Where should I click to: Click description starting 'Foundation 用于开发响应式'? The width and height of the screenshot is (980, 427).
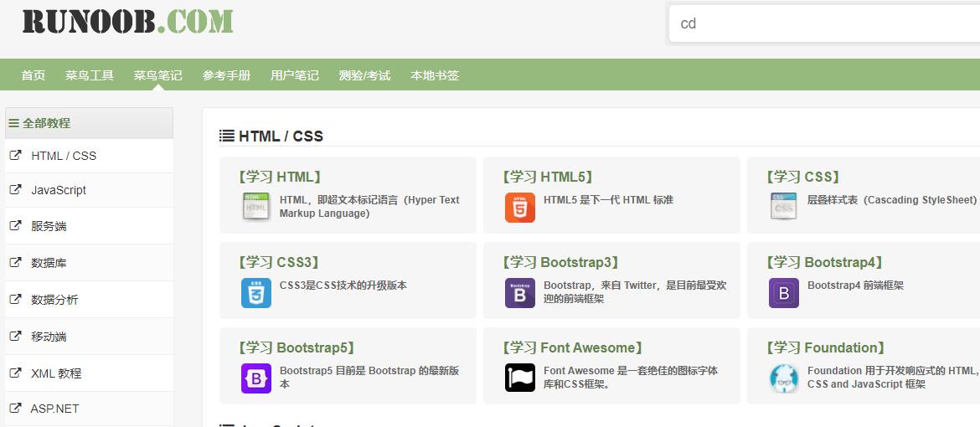click(x=893, y=378)
